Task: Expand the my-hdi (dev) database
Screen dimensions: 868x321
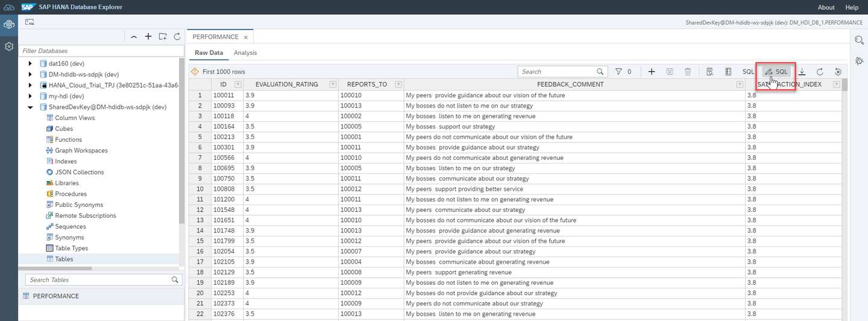Action: point(30,96)
